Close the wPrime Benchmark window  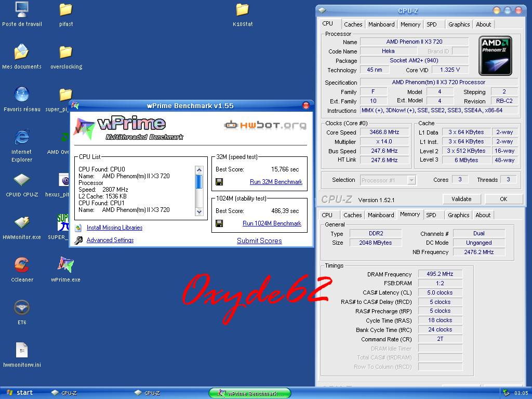(x=305, y=105)
